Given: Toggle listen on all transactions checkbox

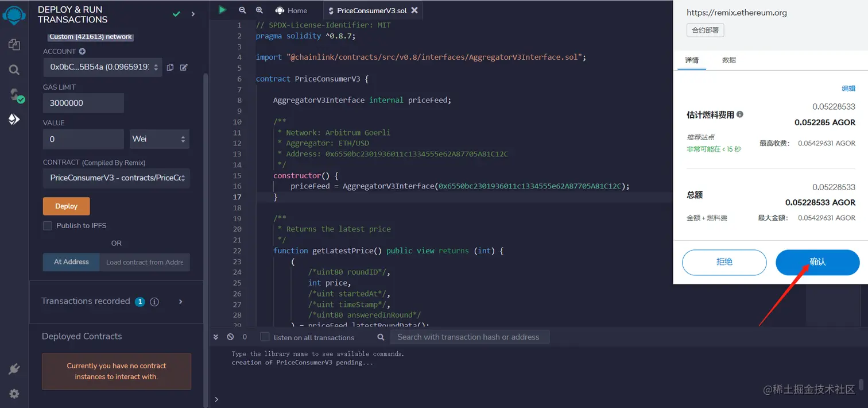Looking at the screenshot, I should click(x=265, y=337).
